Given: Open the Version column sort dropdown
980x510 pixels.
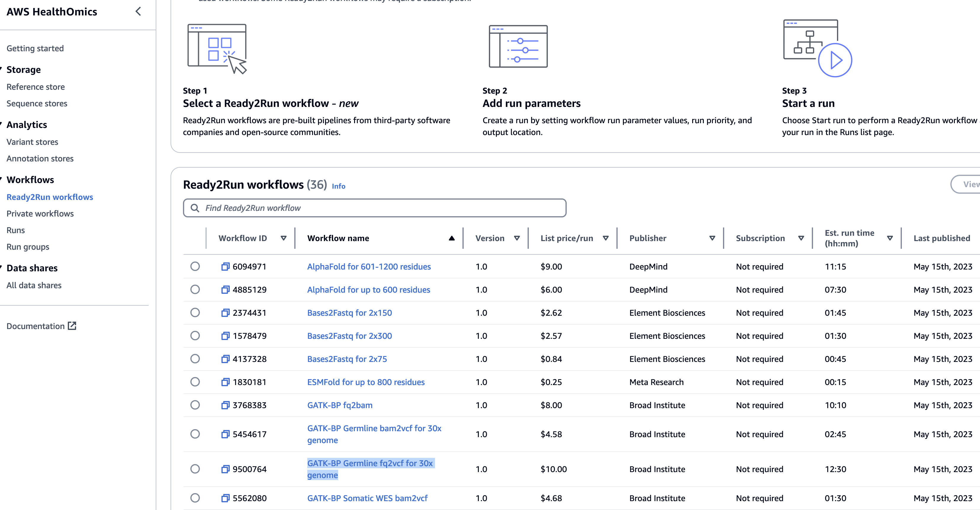Looking at the screenshot, I should (517, 238).
